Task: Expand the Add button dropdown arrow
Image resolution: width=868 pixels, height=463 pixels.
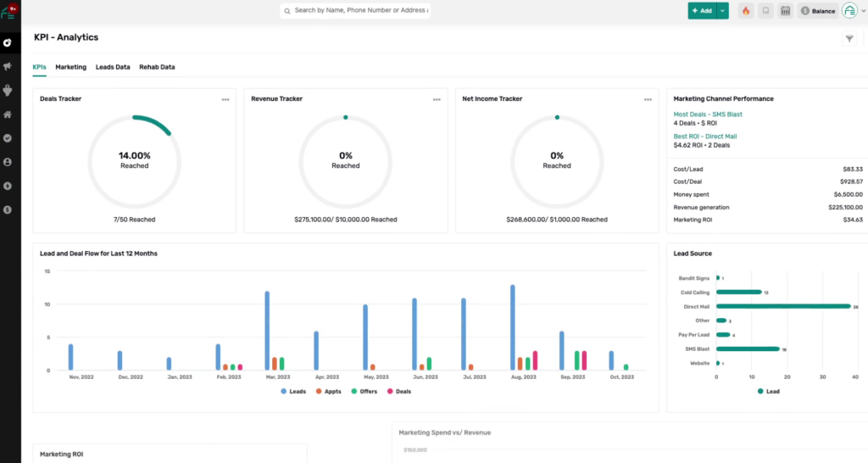Action: click(x=722, y=10)
